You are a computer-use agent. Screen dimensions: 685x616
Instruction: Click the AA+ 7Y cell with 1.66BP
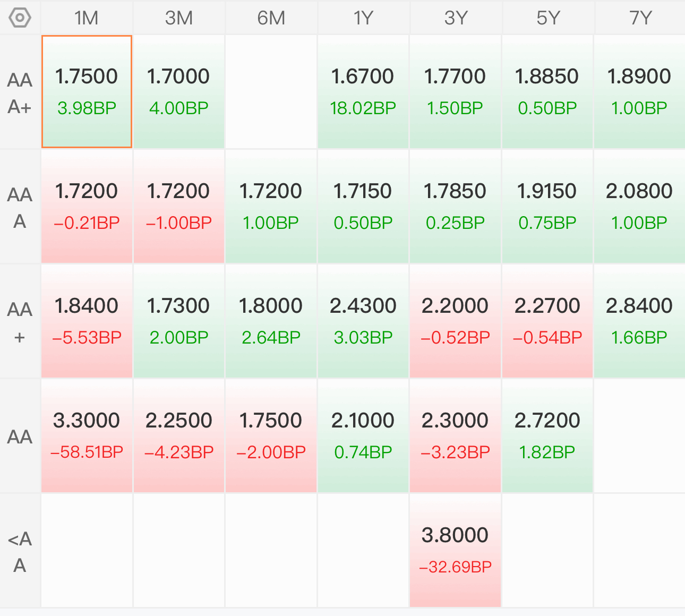(x=639, y=321)
